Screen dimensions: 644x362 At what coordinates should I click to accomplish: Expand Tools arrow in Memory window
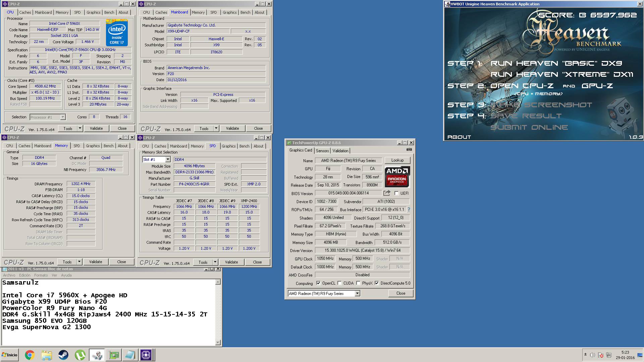click(x=79, y=262)
